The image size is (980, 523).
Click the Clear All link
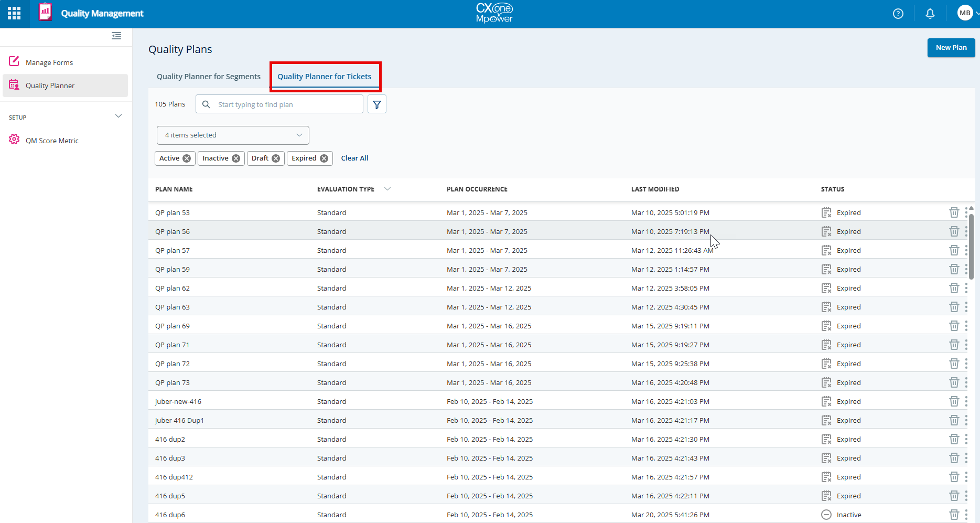(354, 158)
